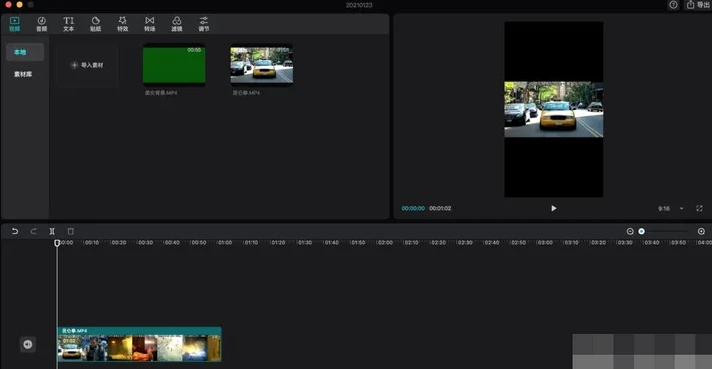The height and width of the screenshot is (369, 712).
Task: Select the video clip on the timeline
Action: (139, 344)
